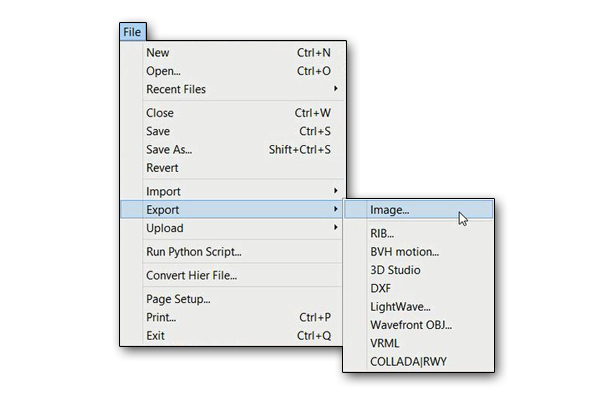Pick 3D Studio export format

coord(419,270)
